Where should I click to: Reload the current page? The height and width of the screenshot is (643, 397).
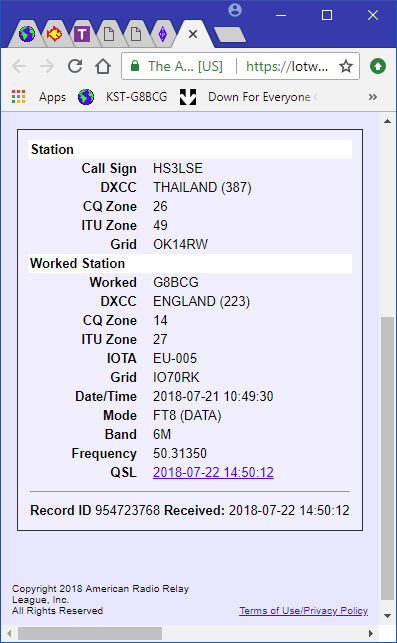(75, 66)
